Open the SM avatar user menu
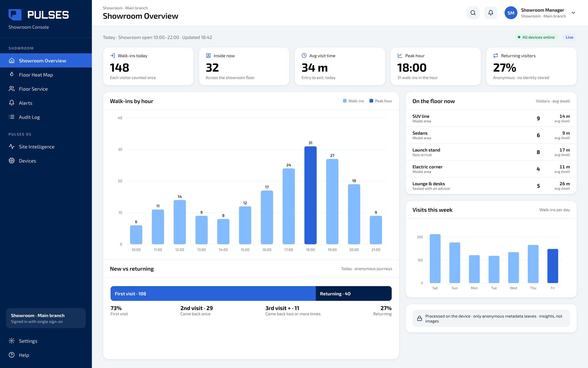Viewport: 588px width, 368px height. pos(511,13)
